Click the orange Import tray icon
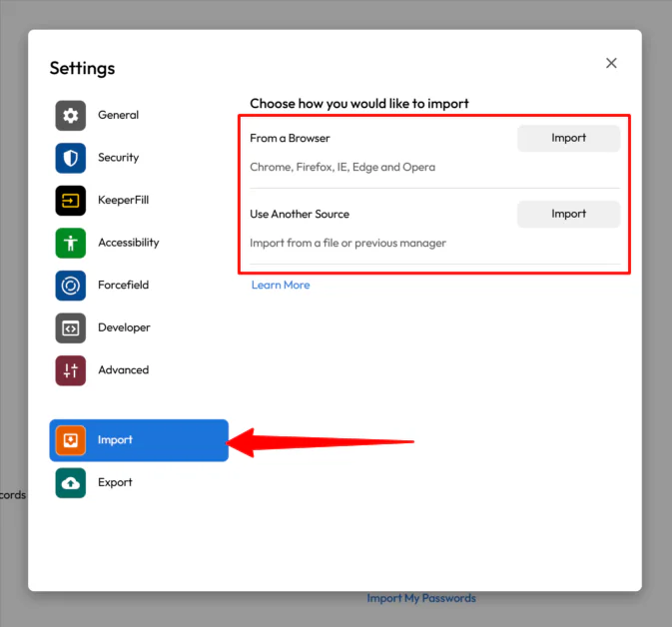Screen dimensions: 672x627 click(x=70, y=440)
